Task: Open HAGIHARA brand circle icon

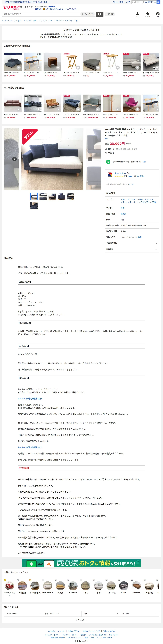Action: (x=48, y=586)
